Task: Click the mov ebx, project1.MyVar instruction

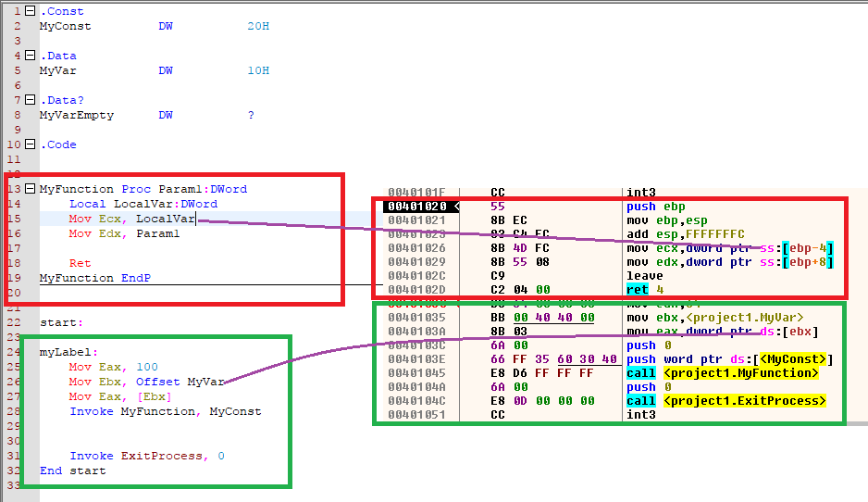Action: point(716,318)
